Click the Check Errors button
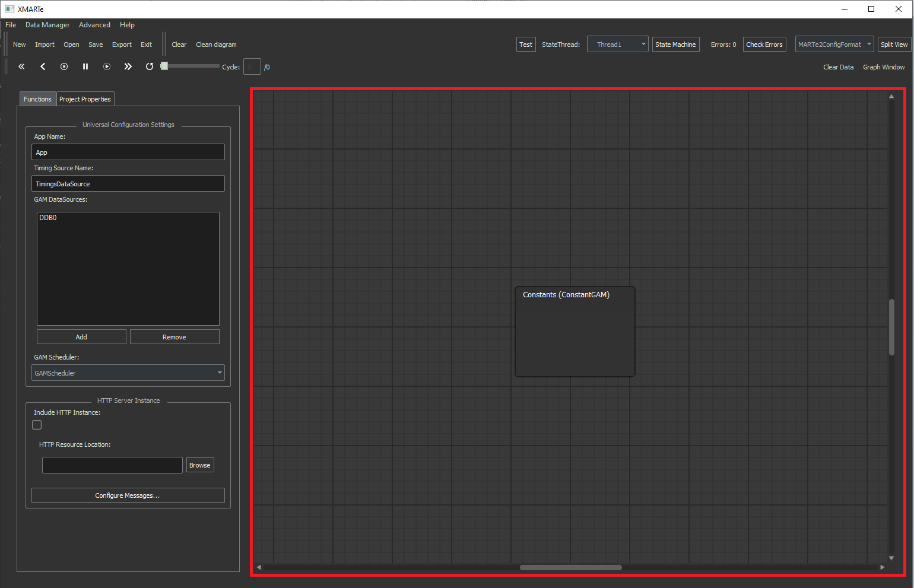Viewport: 914px width, 588px height. [764, 45]
